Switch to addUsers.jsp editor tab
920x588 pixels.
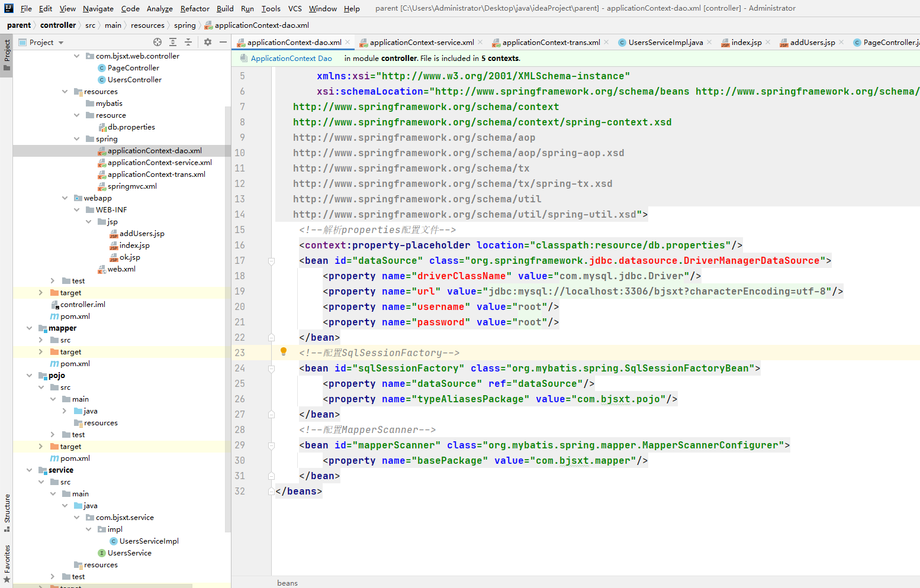pyautogui.click(x=812, y=42)
